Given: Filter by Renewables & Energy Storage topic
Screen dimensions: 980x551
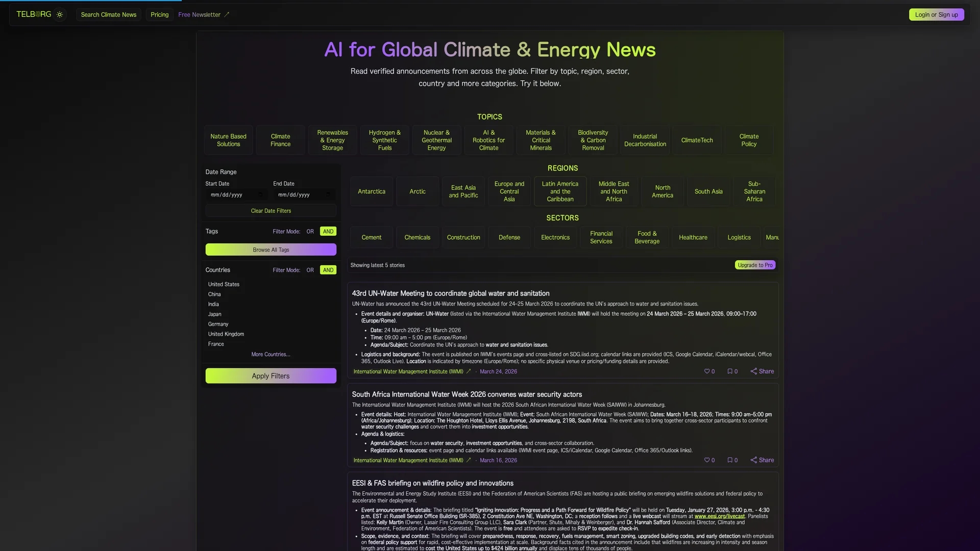Looking at the screenshot, I should point(333,140).
